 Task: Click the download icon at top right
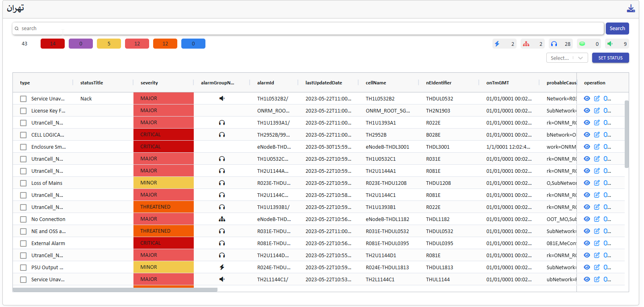(x=631, y=8)
